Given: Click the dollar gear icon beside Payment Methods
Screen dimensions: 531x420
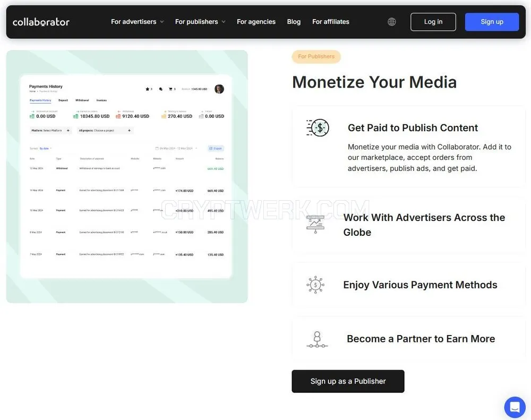Looking at the screenshot, I should [315, 285].
